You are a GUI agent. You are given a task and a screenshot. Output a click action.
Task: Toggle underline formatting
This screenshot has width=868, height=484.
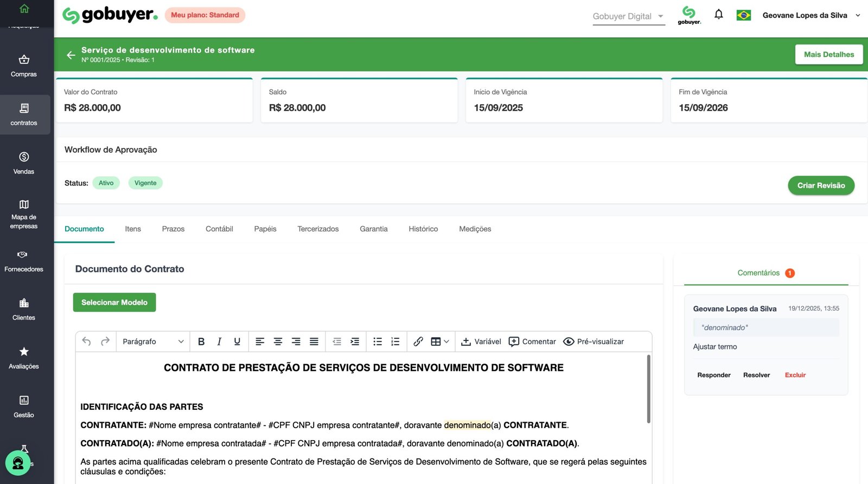click(x=237, y=341)
